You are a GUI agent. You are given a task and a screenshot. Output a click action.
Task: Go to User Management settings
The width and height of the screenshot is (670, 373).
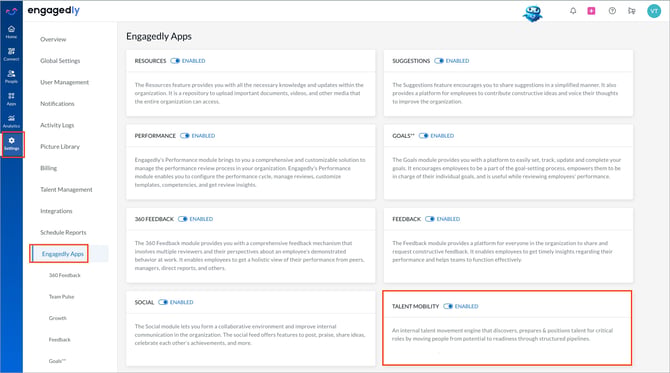point(65,82)
